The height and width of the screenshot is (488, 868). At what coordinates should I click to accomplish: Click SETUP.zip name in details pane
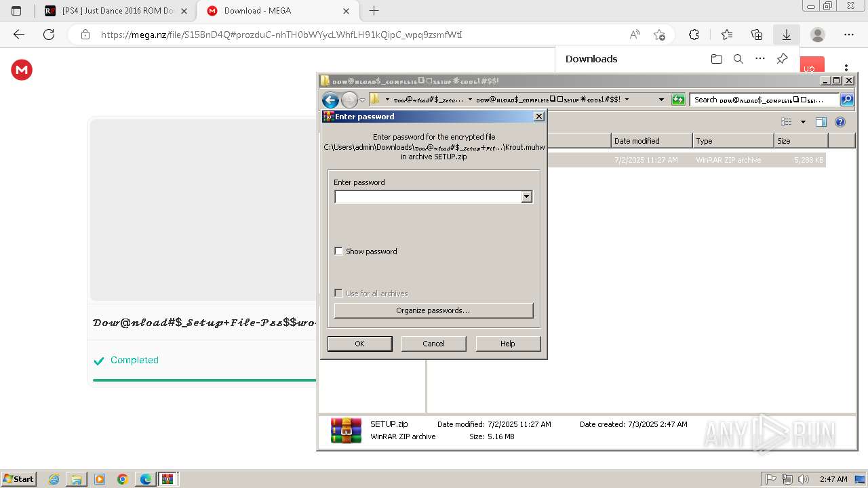pos(389,424)
